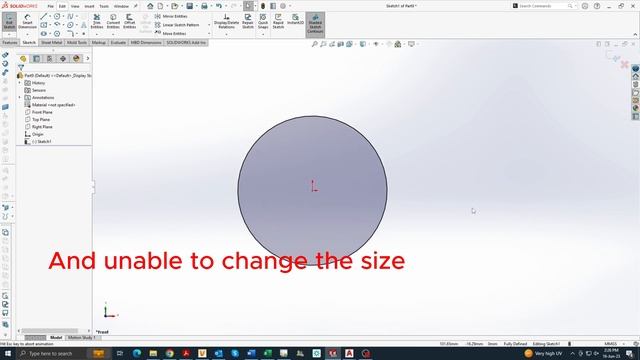Click Move Entities in the ribbon
Image resolution: width=640 pixels, height=360 pixels.
pyautogui.click(x=170, y=33)
